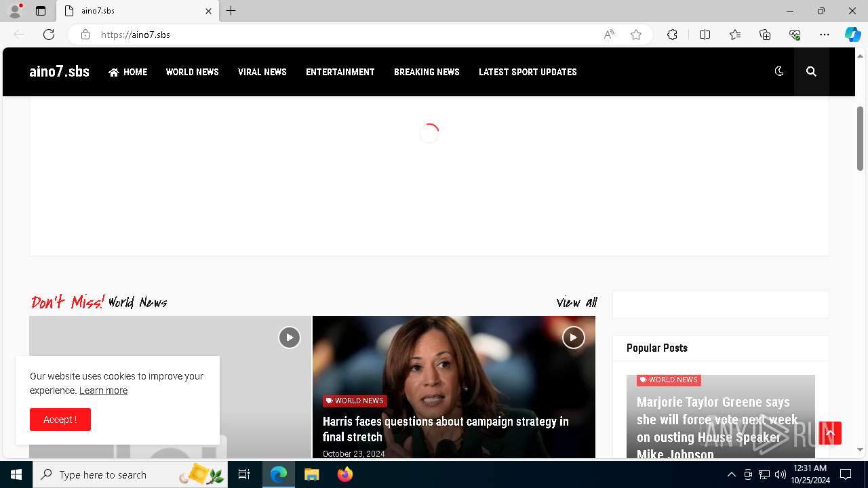Open the HOME menu item
Image resolution: width=868 pixels, height=488 pixels.
pos(127,72)
